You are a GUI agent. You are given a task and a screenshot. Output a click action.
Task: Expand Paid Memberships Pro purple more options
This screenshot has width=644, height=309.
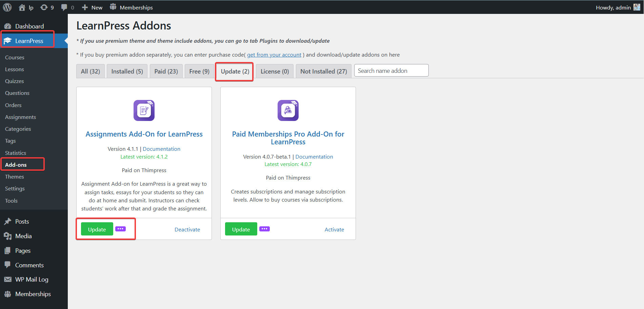click(264, 229)
